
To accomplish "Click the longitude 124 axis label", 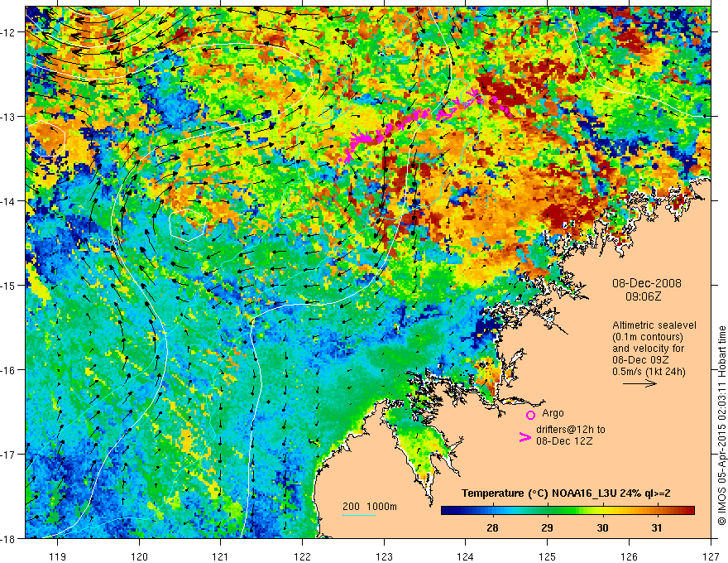I will coord(466,556).
